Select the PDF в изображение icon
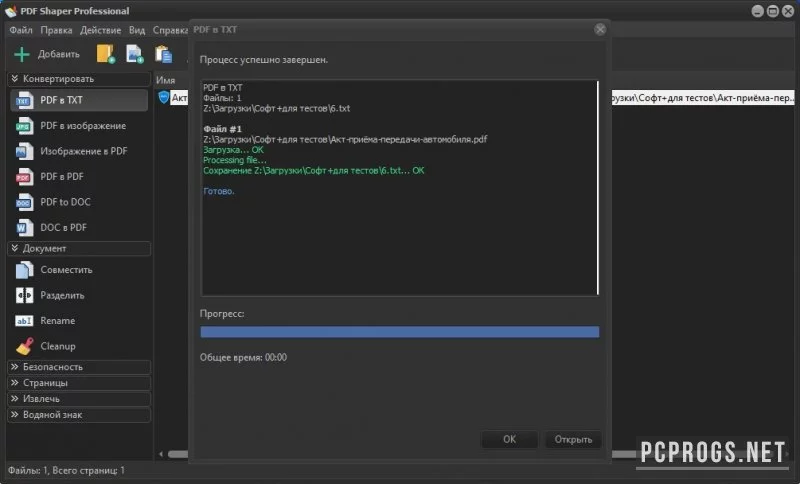This screenshot has width=800, height=484. tap(24, 126)
